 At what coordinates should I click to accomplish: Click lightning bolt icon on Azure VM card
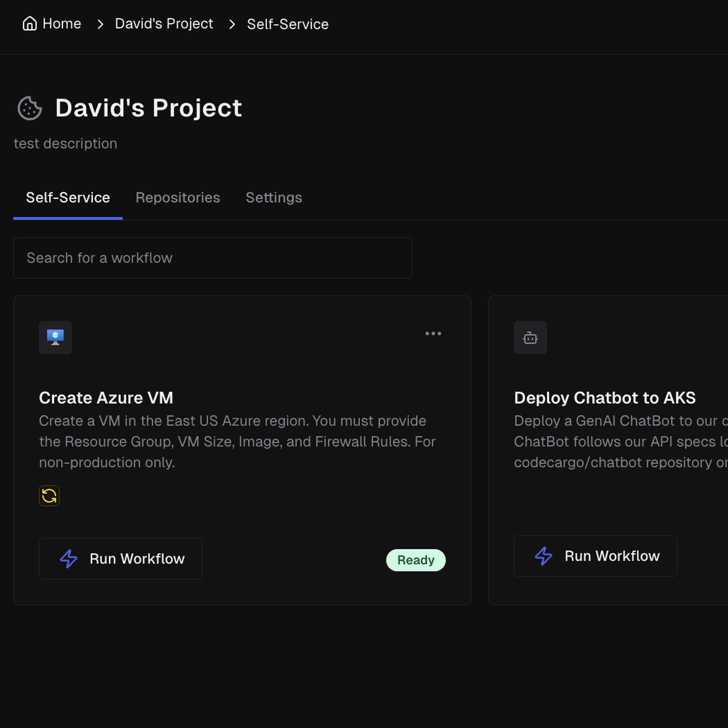[x=69, y=559]
